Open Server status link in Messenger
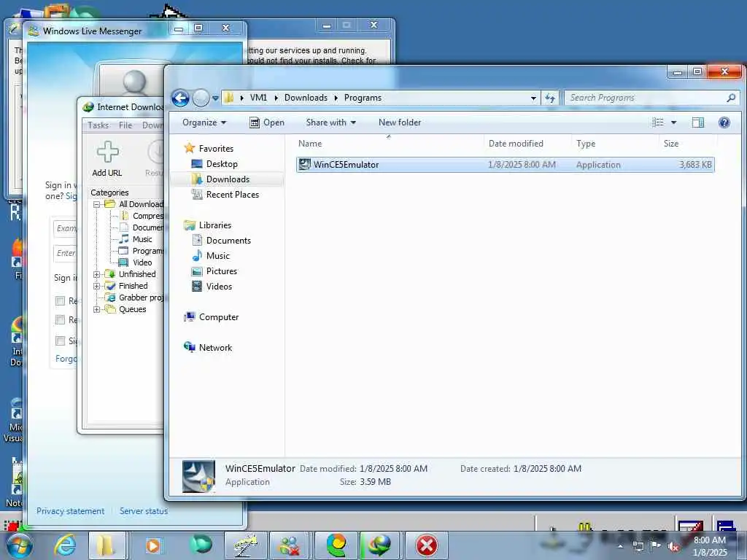Screen dimensions: 747x560 [144, 511]
